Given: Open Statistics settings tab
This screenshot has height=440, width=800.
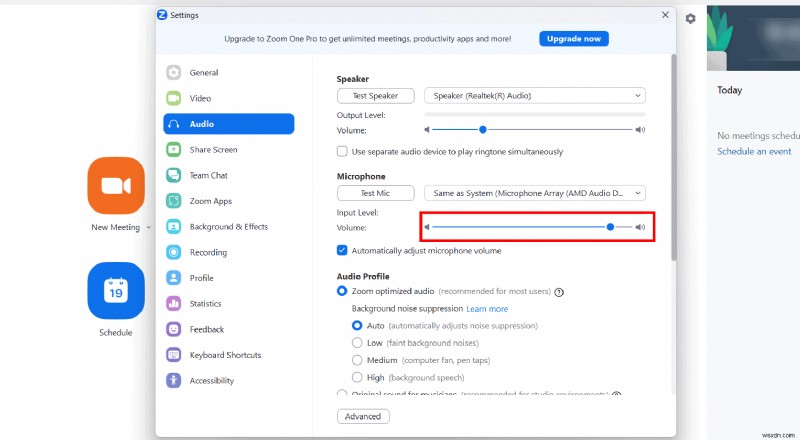Looking at the screenshot, I should 229,303.
